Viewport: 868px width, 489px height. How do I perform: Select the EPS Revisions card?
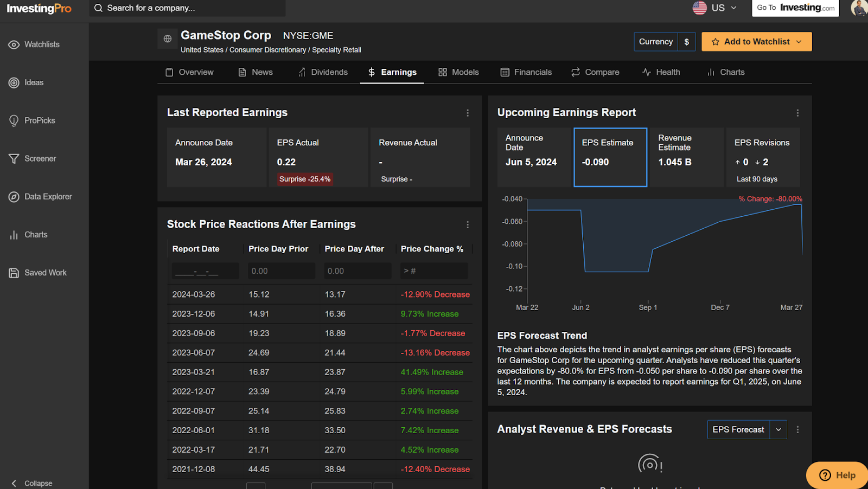pos(763,157)
